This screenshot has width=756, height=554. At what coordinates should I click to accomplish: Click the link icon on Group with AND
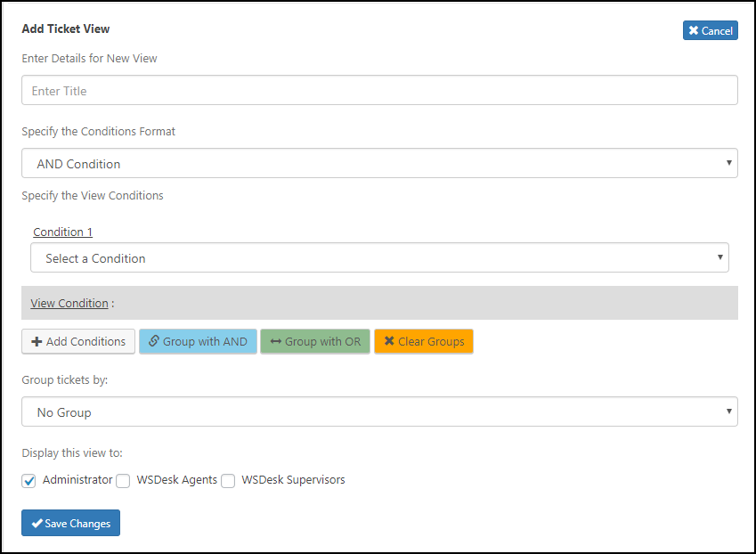[x=154, y=342]
